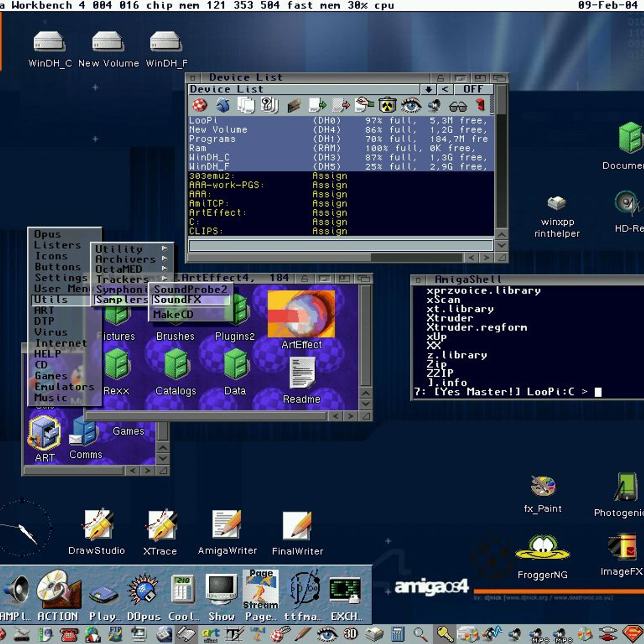Screen dimensions: 644x644
Task: Open the Internet menu entry
Action: pos(61,343)
